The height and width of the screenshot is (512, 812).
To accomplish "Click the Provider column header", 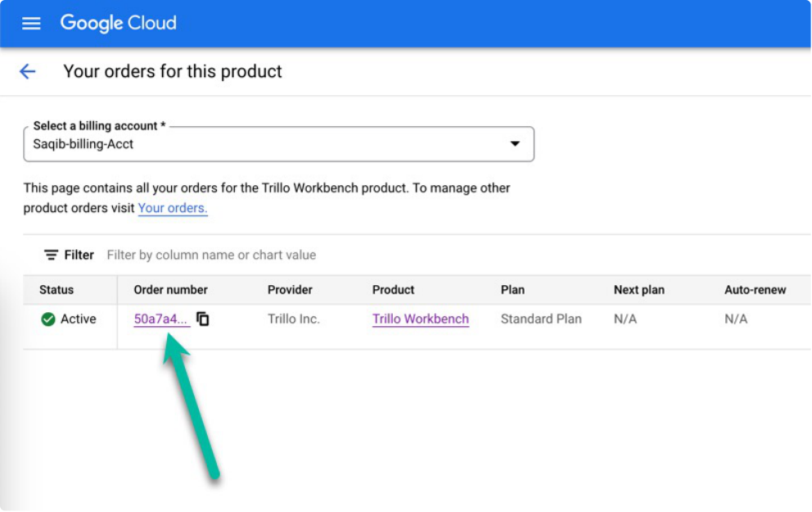I will pos(290,290).
